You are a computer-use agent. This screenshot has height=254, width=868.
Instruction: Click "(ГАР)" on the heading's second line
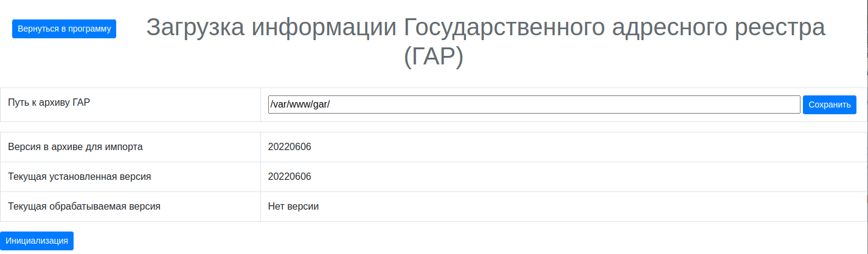pos(433,57)
